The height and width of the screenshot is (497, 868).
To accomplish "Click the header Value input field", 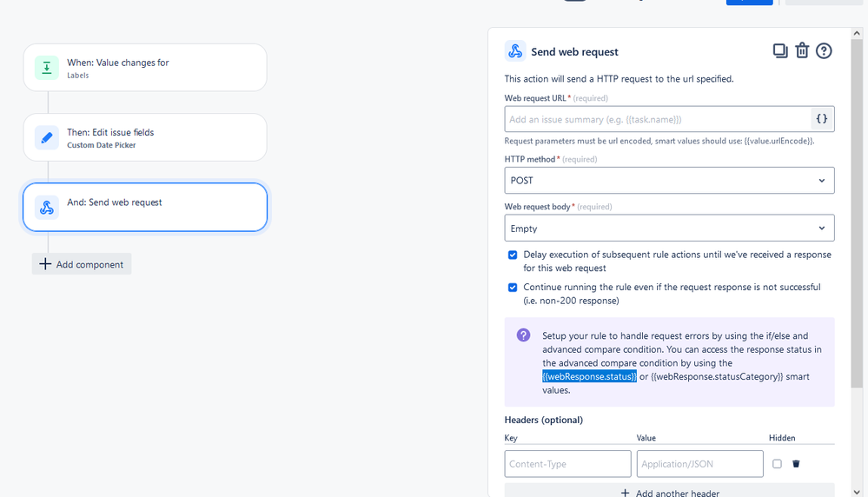I will pyautogui.click(x=699, y=464).
